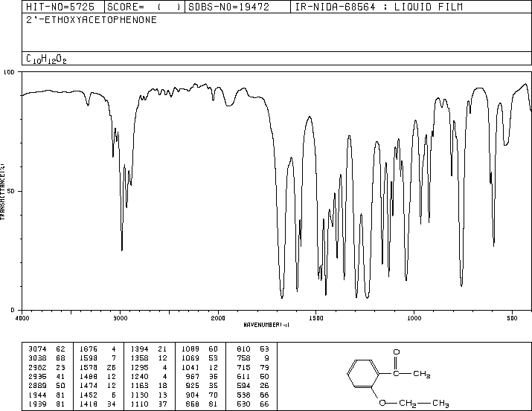Click the 1500 x-axis tick label
This screenshot has width=532, height=411.
tap(316, 318)
